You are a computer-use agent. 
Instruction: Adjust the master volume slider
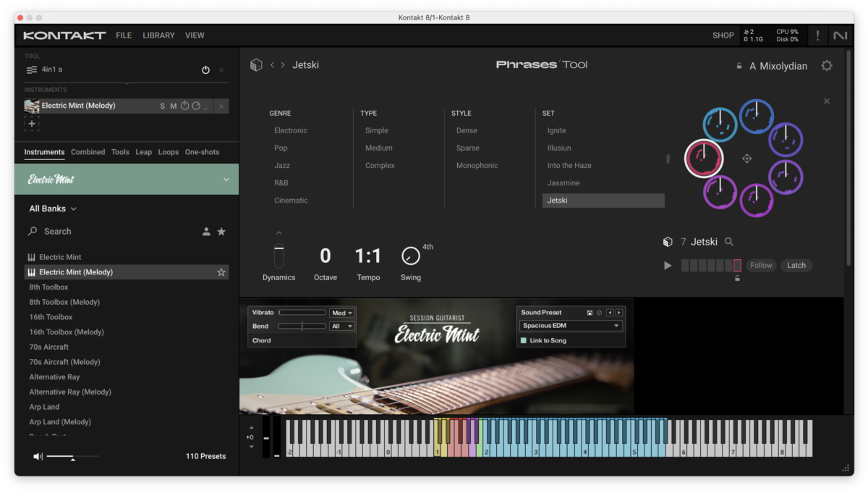72,457
